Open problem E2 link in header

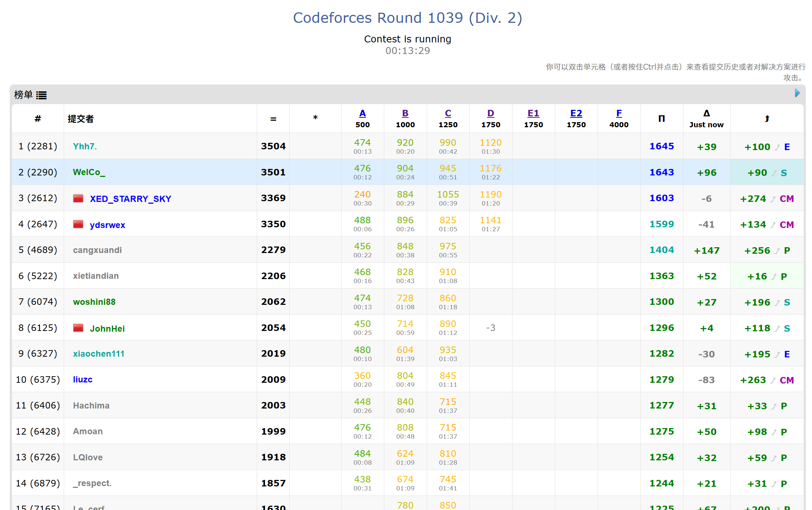coord(576,113)
